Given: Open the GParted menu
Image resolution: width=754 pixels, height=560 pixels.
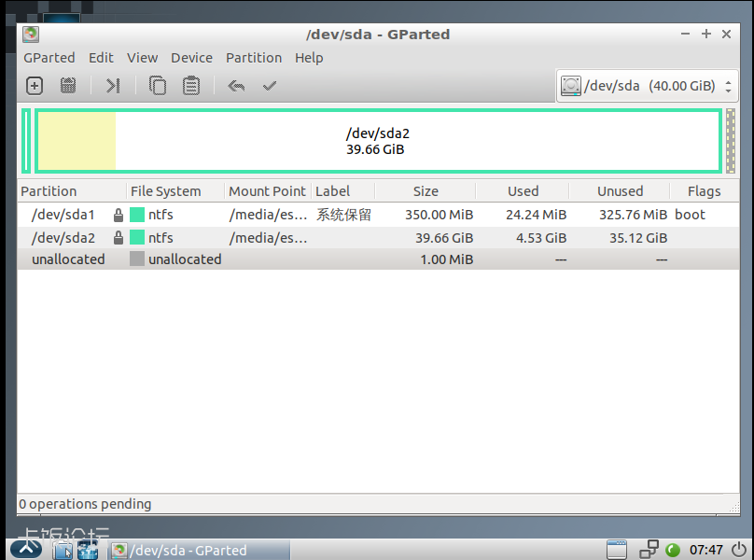Looking at the screenshot, I should point(49,58).
